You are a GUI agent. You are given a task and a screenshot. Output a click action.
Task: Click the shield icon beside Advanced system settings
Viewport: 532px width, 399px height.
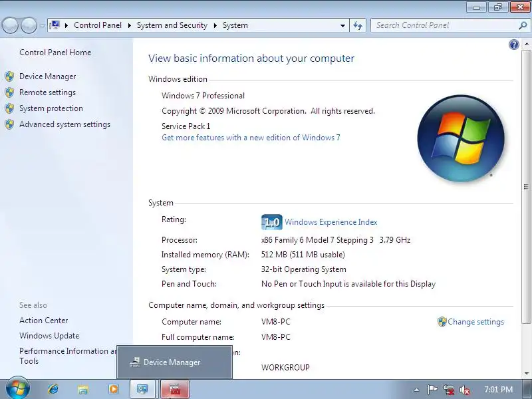[9, 124]
